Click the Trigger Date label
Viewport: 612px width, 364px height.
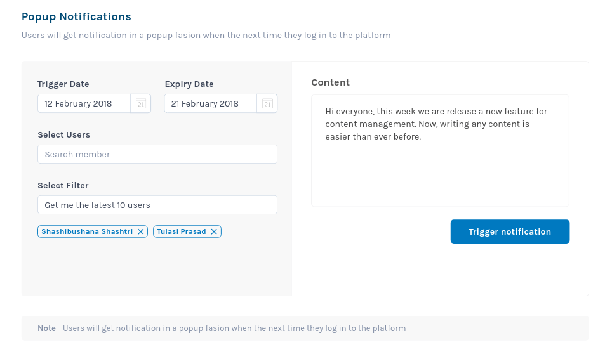tap(63, 84)
